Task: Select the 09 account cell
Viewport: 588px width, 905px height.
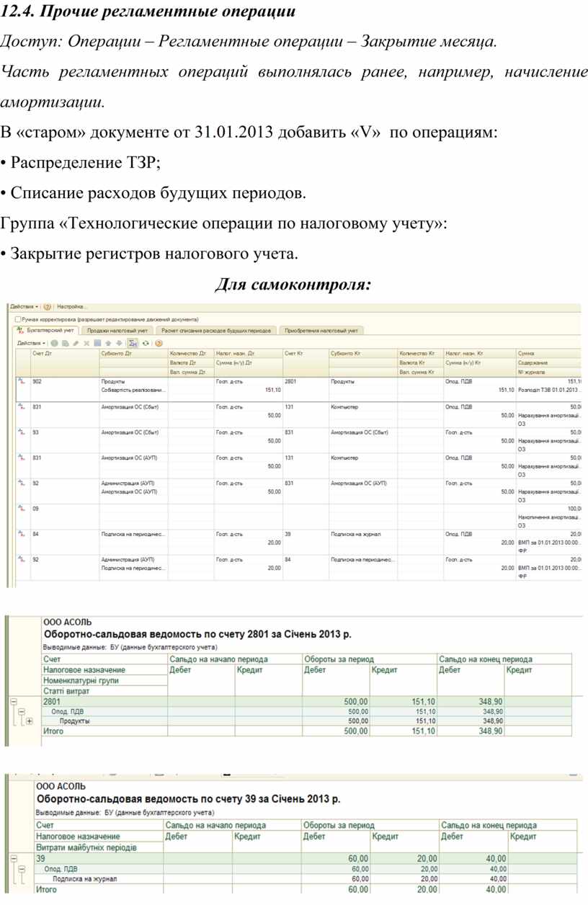Action: (63, 509)
